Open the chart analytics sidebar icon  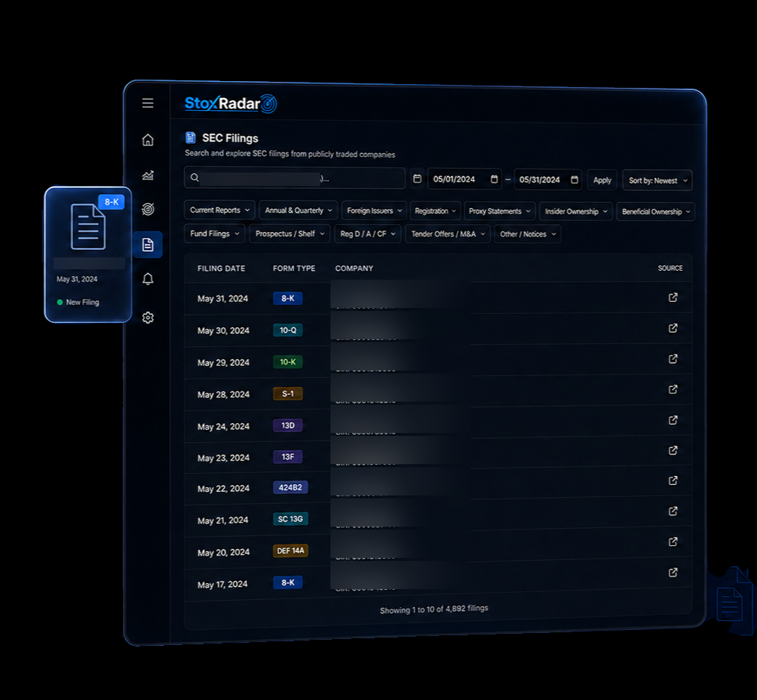(147, 175)
